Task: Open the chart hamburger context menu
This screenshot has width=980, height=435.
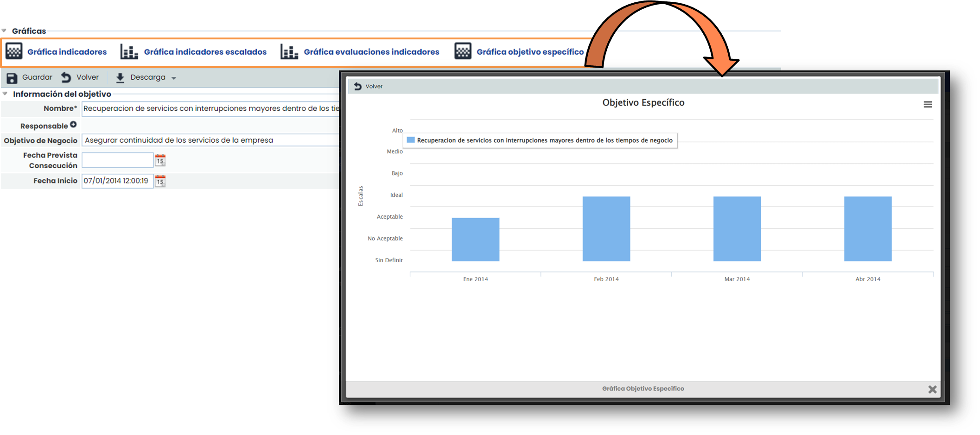Action: click(928, 105)
